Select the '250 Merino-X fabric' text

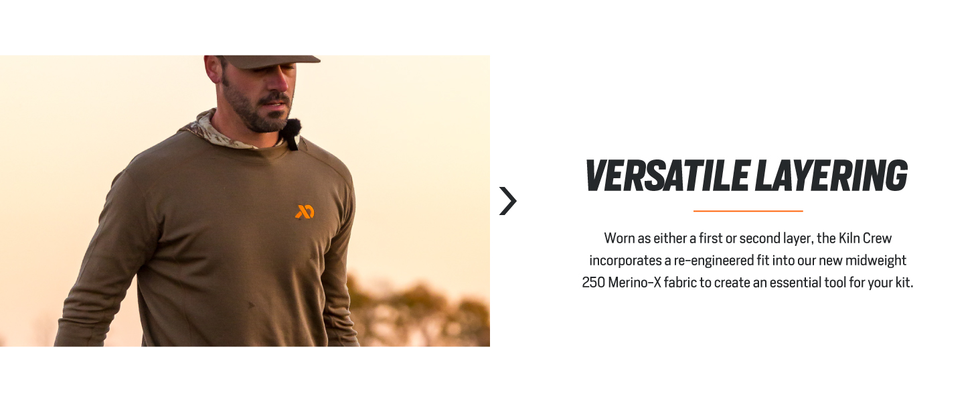639,282
